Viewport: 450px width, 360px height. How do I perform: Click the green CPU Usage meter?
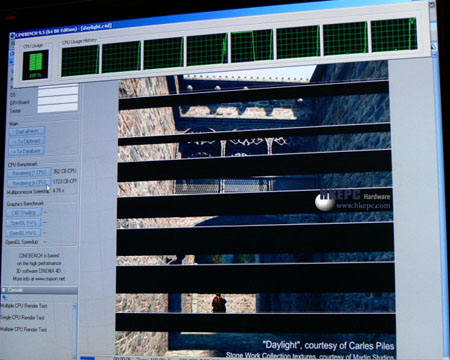click(x=36, y=65)
